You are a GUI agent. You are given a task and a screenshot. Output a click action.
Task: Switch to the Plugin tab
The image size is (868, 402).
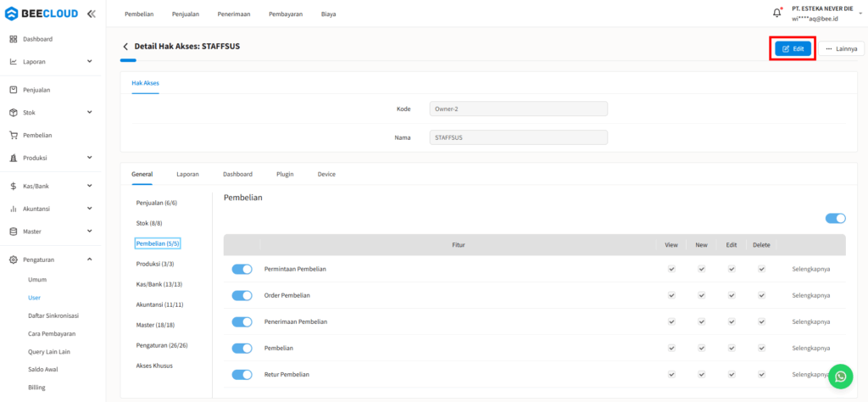click(285, 174)
